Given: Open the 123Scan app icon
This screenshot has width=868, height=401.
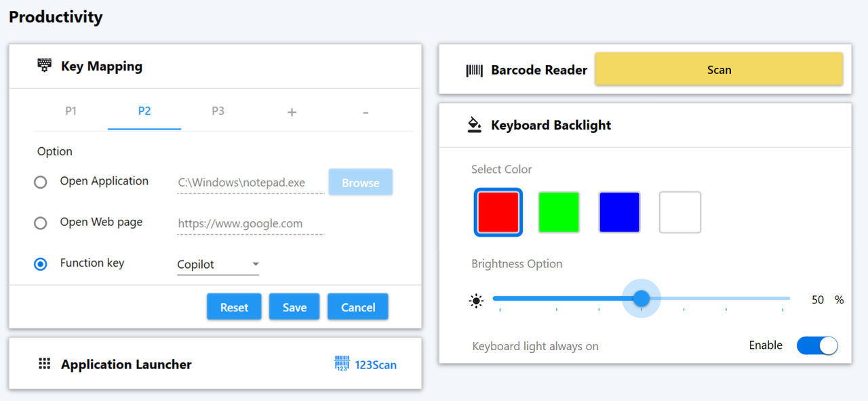Looking at the screenshot, I should point(342,364).
